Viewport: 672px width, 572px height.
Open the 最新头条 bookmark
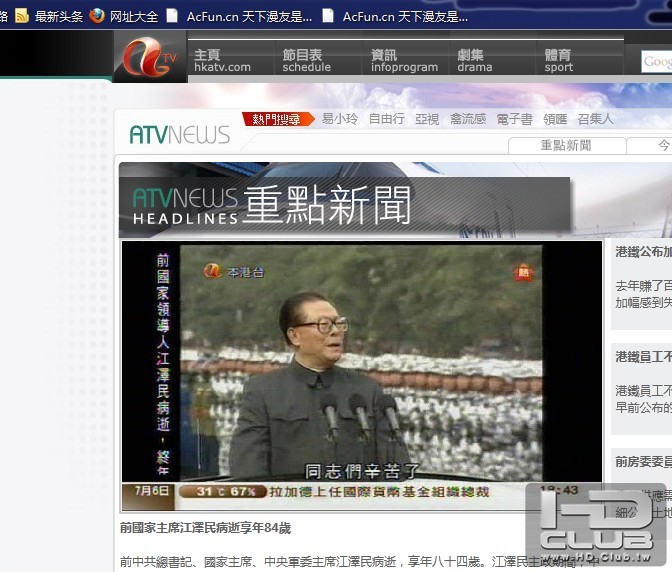[59, 17]
